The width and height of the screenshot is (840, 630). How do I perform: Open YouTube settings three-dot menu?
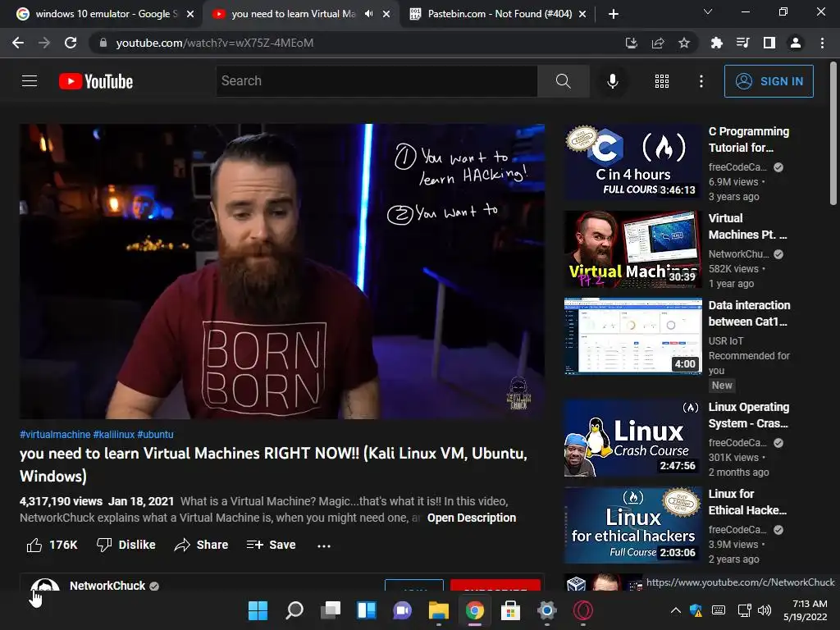[701, 81]
